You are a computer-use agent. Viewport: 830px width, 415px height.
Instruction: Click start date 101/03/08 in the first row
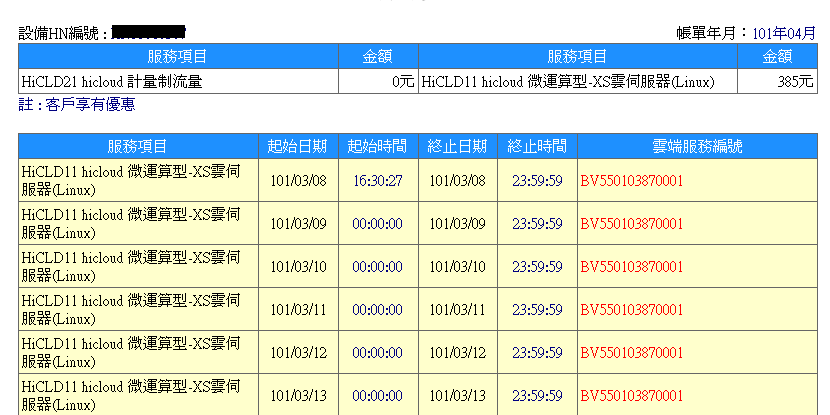(298, 181)
